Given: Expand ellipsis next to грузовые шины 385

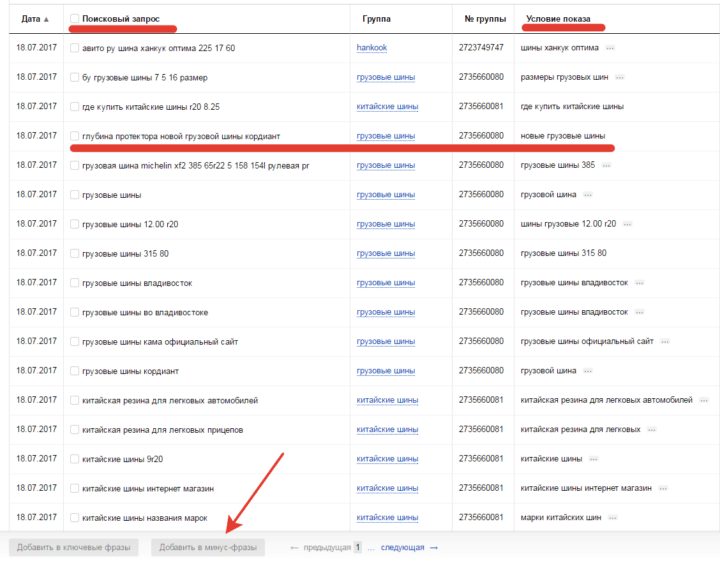Looking at the screenshot, I should tap(606, 165).
